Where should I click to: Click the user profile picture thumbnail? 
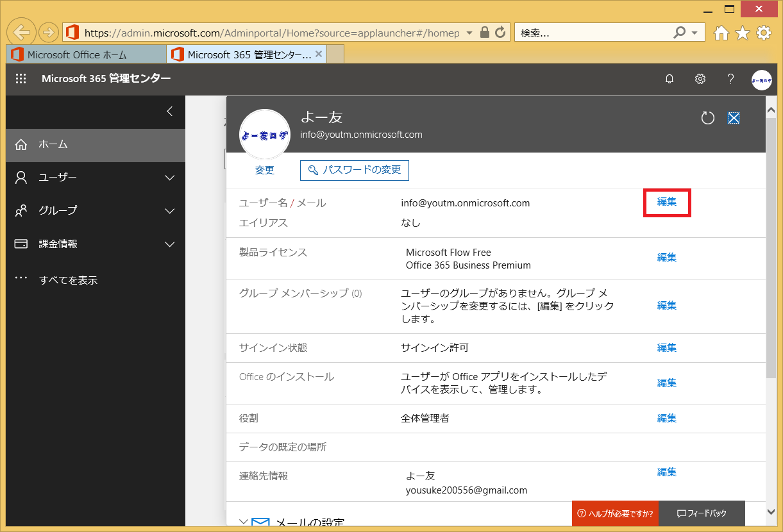coord(265,135)
